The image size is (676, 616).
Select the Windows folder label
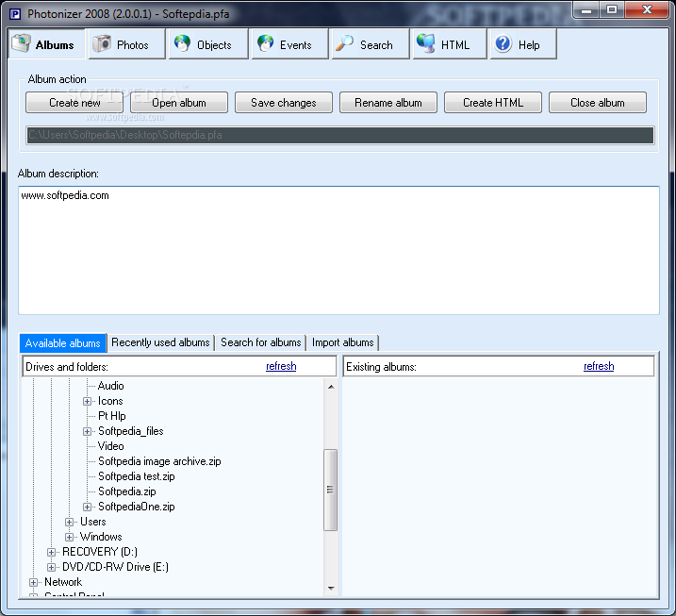click(101, 537)
